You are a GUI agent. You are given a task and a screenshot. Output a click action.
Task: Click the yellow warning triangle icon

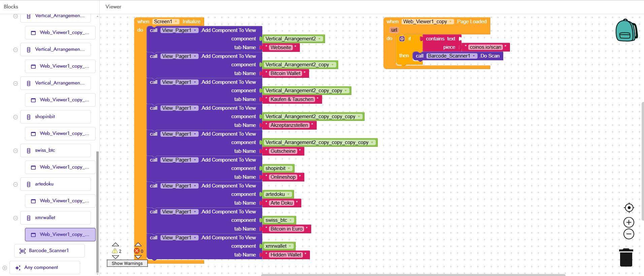point(115,251)
